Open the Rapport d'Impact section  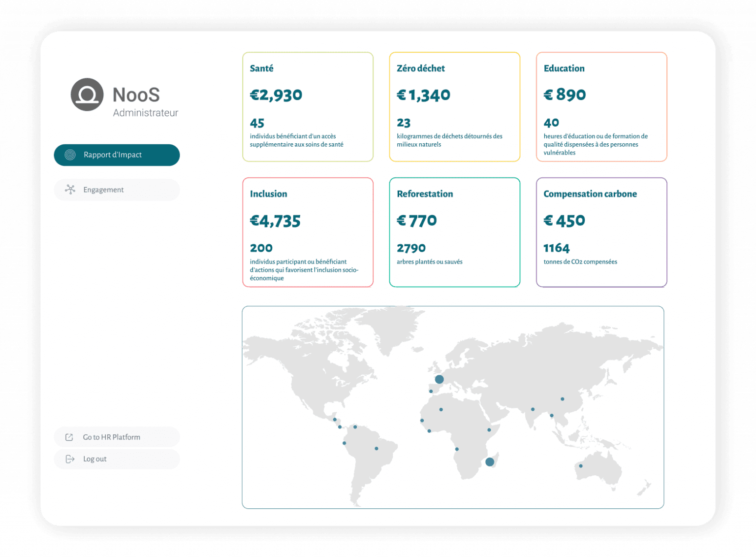tap(117, 155)
